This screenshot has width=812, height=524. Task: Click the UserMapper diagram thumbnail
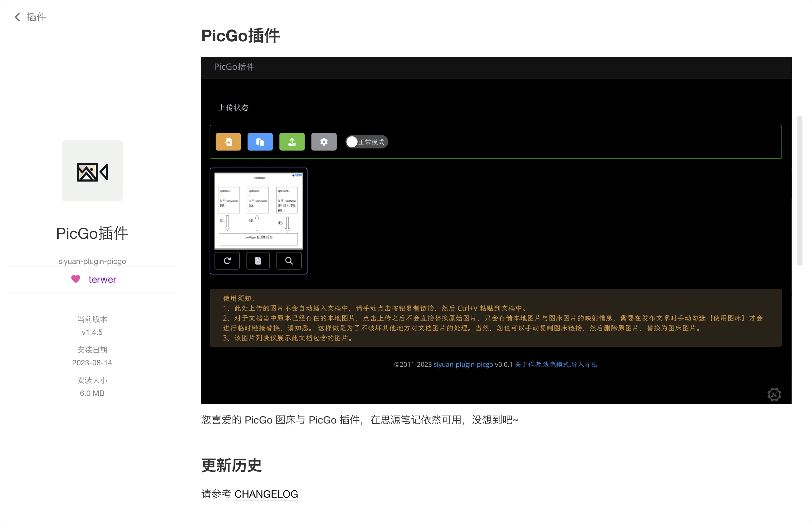click(x=258, y=210)
